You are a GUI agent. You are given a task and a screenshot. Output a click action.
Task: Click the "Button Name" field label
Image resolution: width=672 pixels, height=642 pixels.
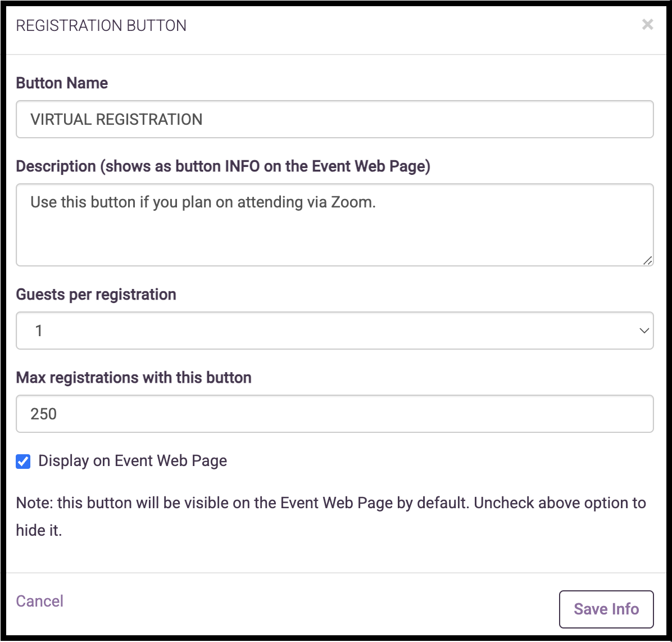[x=62, y=83]
